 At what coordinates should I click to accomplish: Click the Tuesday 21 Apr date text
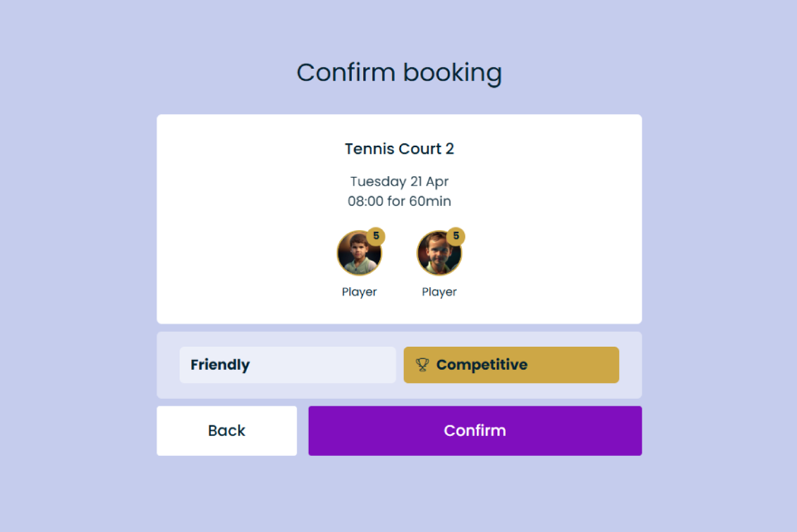[x=399, y=181]
